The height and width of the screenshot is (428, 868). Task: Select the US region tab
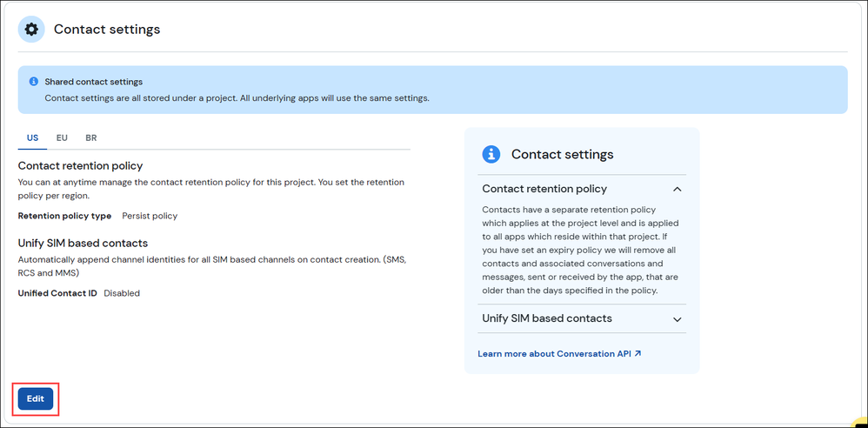33,137
